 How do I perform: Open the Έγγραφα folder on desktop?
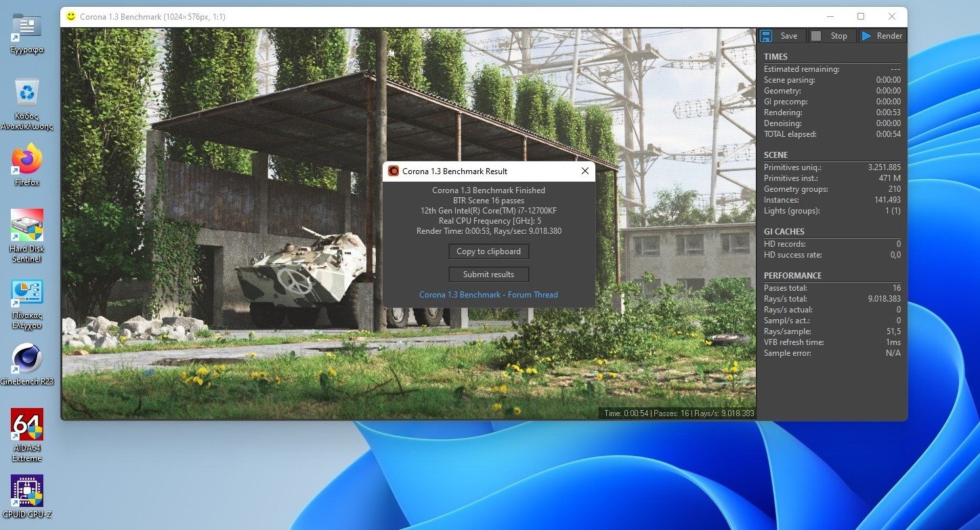(27, 33)
